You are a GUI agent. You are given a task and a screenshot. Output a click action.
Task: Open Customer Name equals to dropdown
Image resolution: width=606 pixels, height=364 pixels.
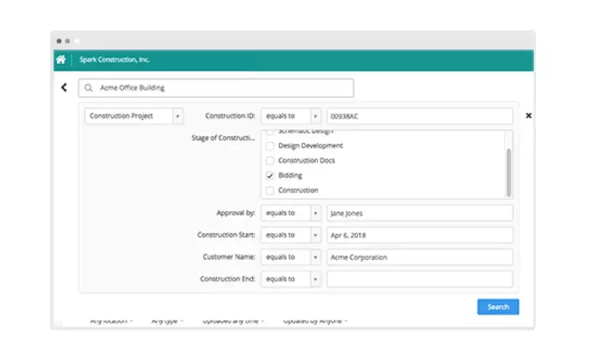point(291,257)
